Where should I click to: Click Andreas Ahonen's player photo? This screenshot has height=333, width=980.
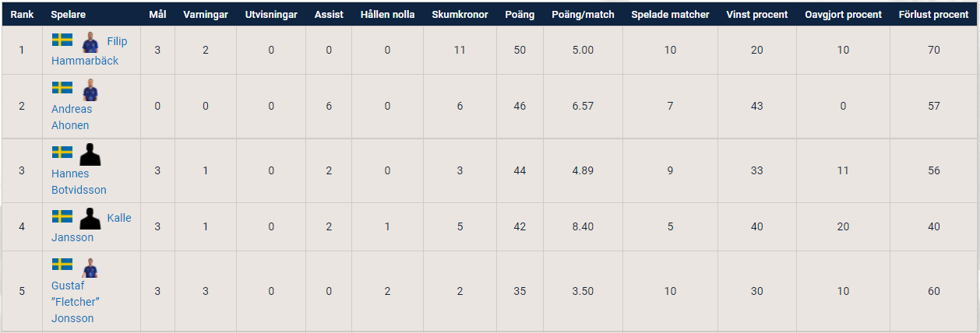(x=90, y=90)
